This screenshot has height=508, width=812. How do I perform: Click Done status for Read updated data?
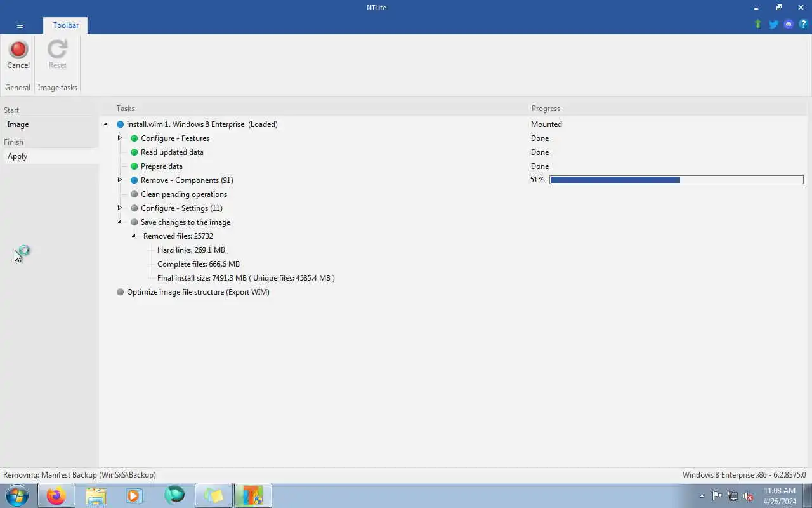540,152
